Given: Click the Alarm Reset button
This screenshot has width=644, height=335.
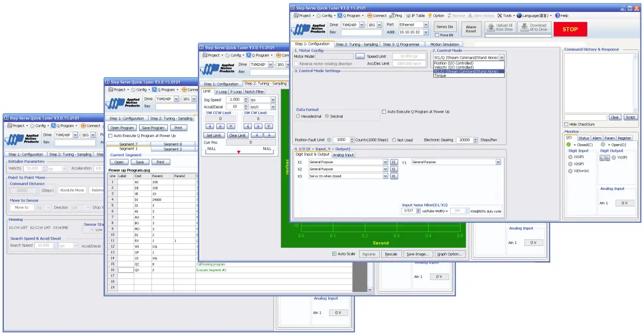Looking at the screenshot, I should [470, 29].
